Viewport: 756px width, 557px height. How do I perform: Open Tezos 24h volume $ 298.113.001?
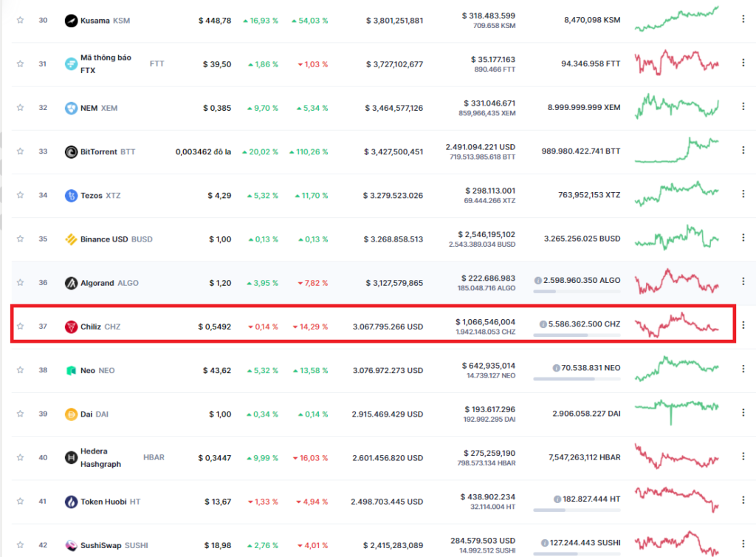tap(490, 191)
